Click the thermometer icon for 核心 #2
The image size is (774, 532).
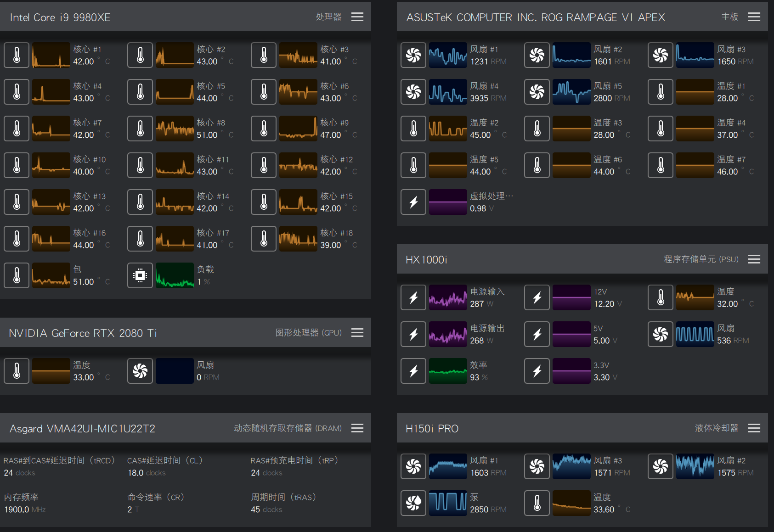(x=140, y=55)
